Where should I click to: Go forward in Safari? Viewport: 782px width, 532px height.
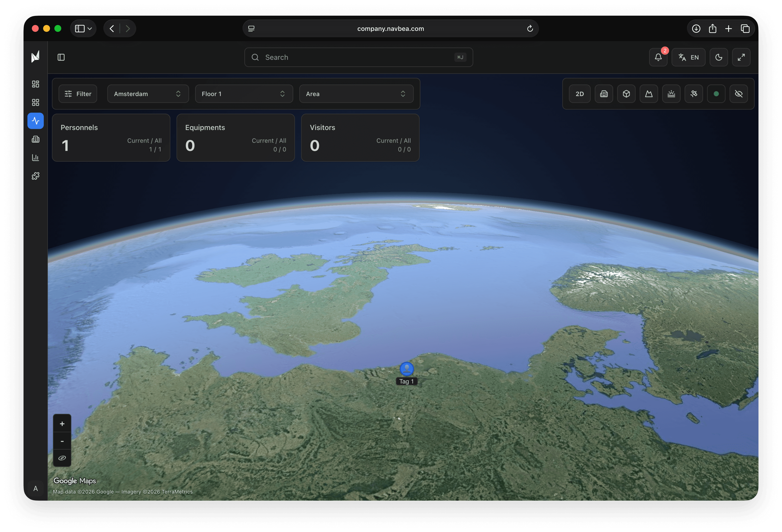pos(128,29)
